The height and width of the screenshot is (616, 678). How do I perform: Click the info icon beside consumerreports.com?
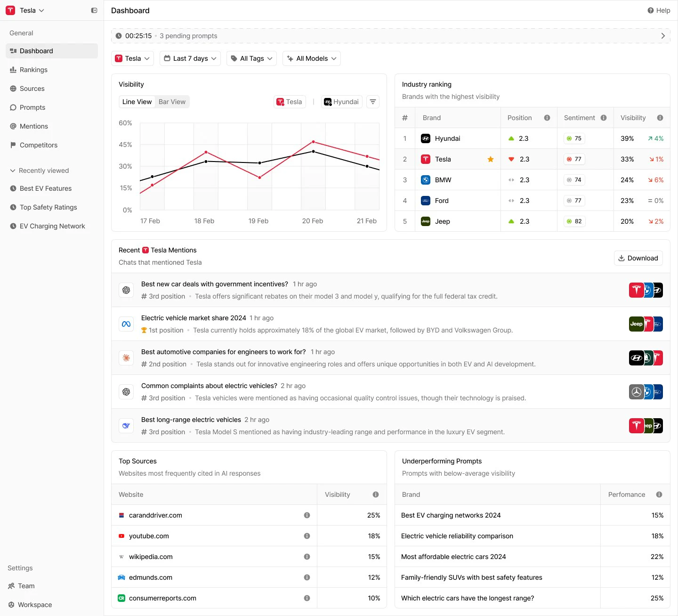(307, 598)
